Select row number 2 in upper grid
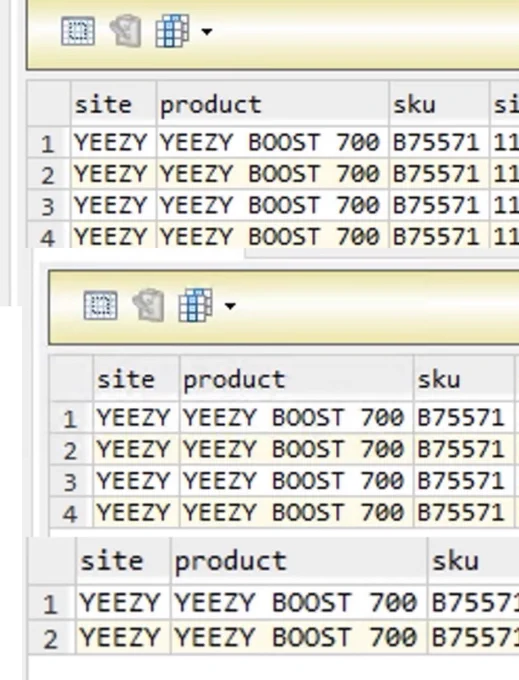519x680 pixels. pos(49,174)
